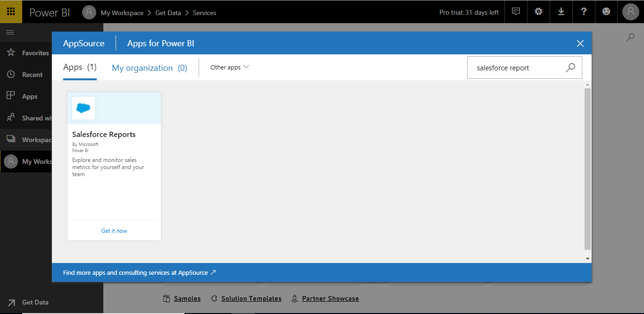Click the Apps grid icon in sidebar
This screenshot has height=314, width=644.
[x=10, y=95]
